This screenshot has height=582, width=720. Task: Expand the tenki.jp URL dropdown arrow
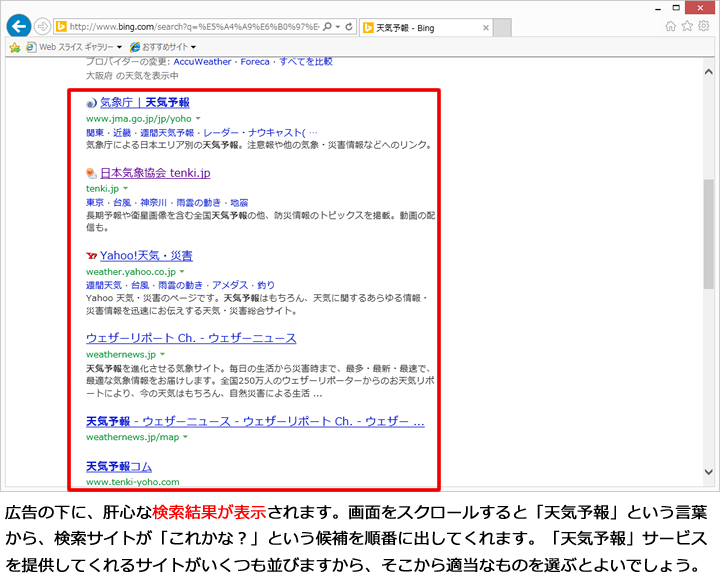[125, 188]
